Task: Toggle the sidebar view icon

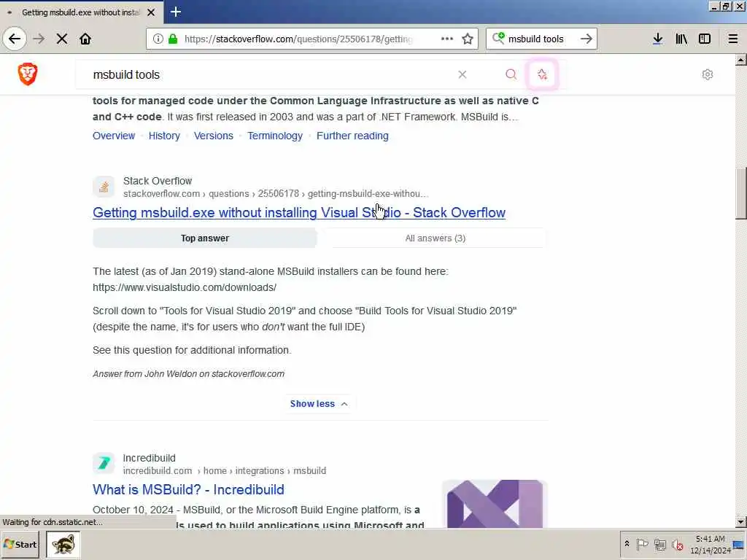Action: 705,39
